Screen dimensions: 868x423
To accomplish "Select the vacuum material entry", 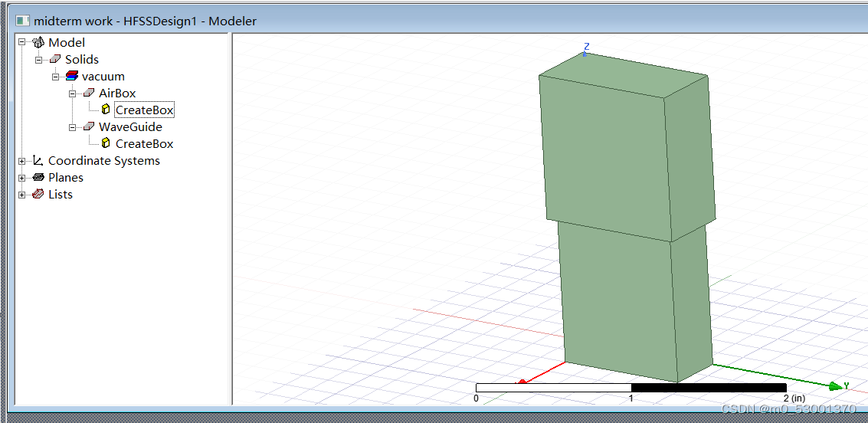I will click(103, 77).
